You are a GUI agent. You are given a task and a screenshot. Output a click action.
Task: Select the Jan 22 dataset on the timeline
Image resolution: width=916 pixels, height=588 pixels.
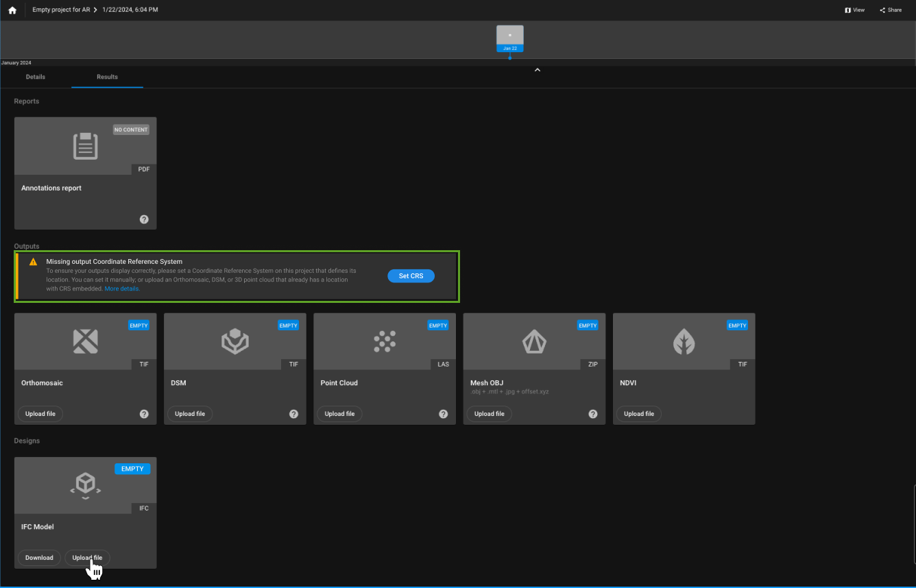click(x=509, y=38)
